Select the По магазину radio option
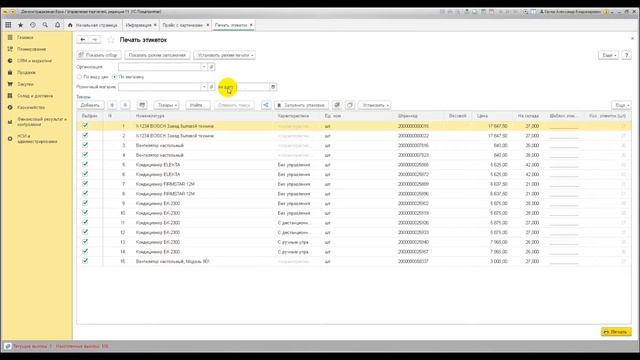 pyautogui.click(x=115, y=77)
